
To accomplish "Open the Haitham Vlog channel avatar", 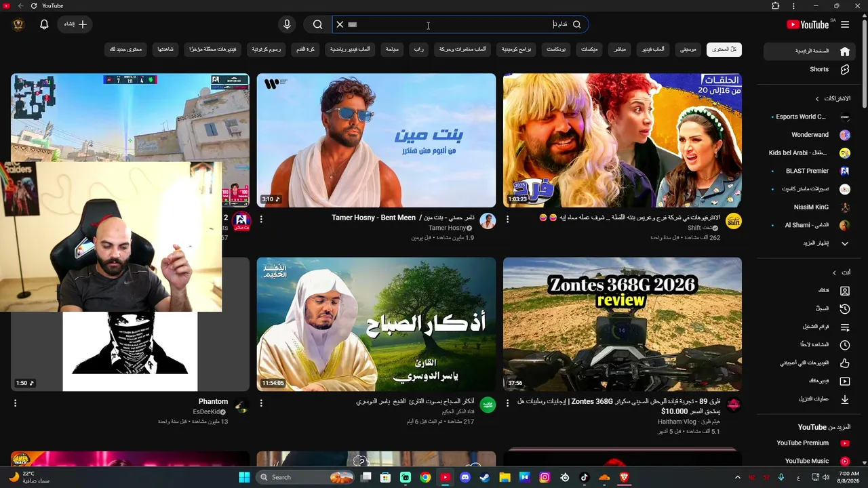I will (734, 405).
